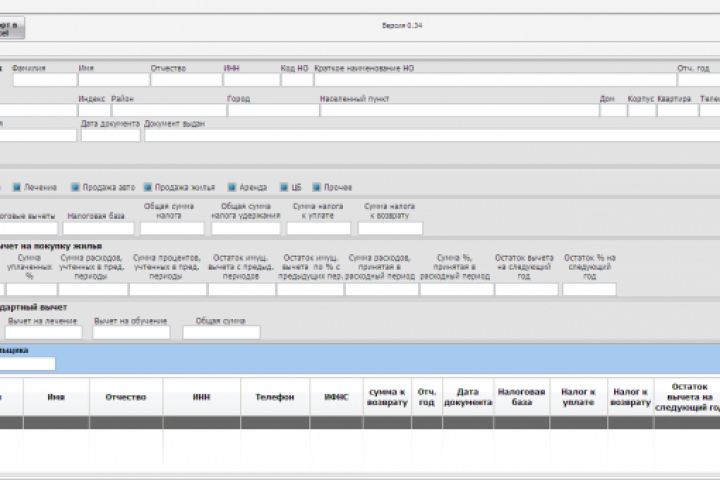Focus Остаток имущ. вычета с предыд. периодов field

(242, 289)
